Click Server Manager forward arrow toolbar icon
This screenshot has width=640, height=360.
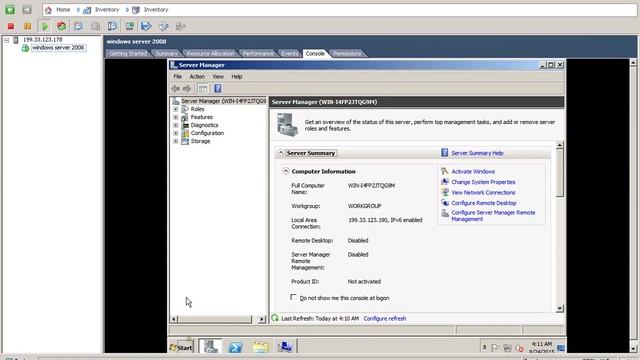click(x=187, y=89)
